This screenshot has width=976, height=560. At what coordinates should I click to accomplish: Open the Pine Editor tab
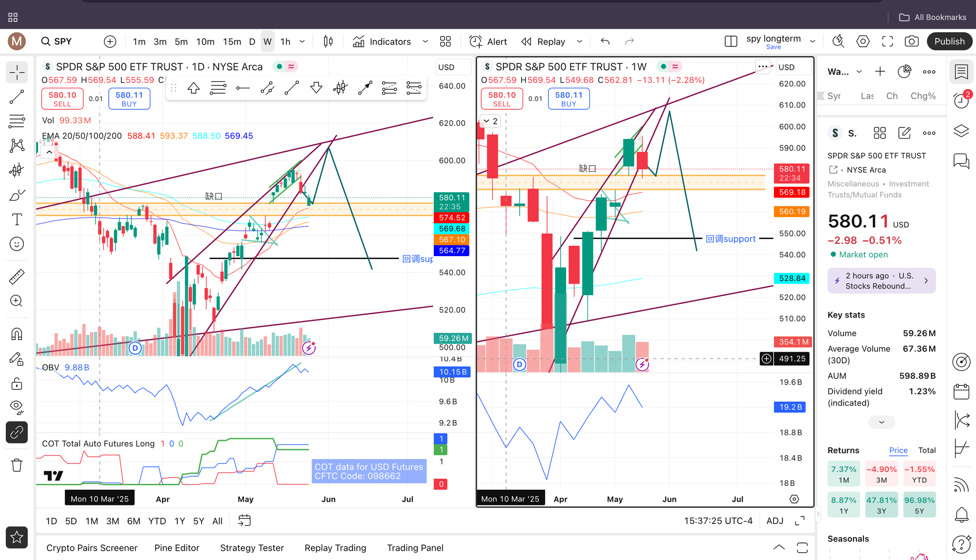(x=177, y=548)
